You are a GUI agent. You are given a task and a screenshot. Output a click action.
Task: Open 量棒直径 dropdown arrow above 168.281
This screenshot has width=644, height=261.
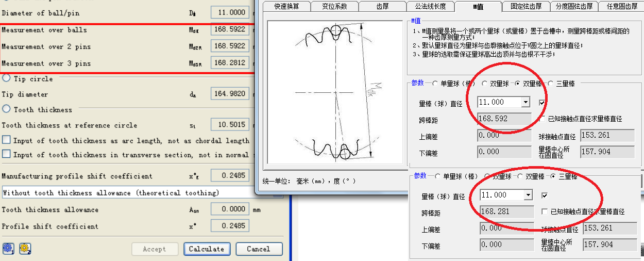click(x=528, y=195)
